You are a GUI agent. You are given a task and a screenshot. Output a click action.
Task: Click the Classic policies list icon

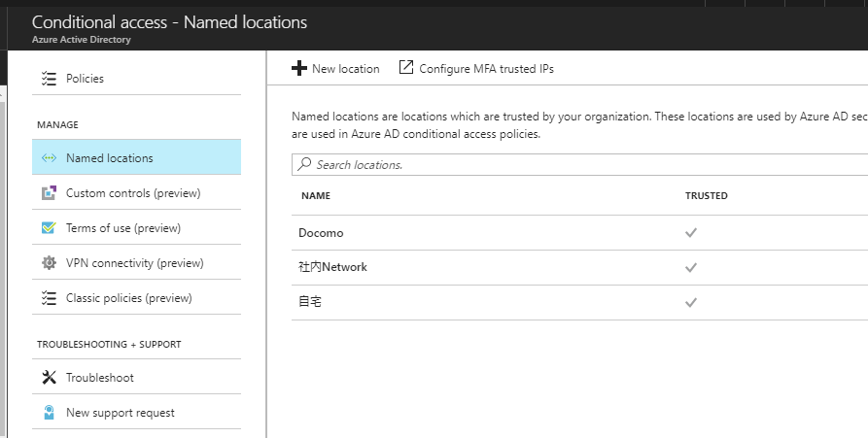tap(49, 298)
